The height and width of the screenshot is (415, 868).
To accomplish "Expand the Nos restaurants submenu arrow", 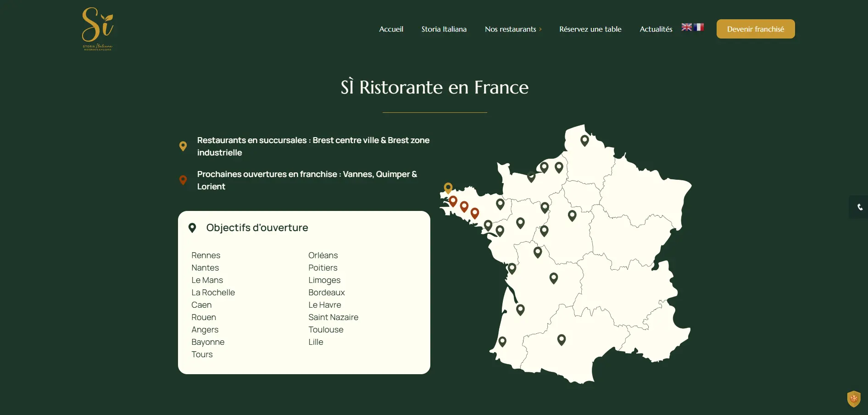I will click(540, 29).
